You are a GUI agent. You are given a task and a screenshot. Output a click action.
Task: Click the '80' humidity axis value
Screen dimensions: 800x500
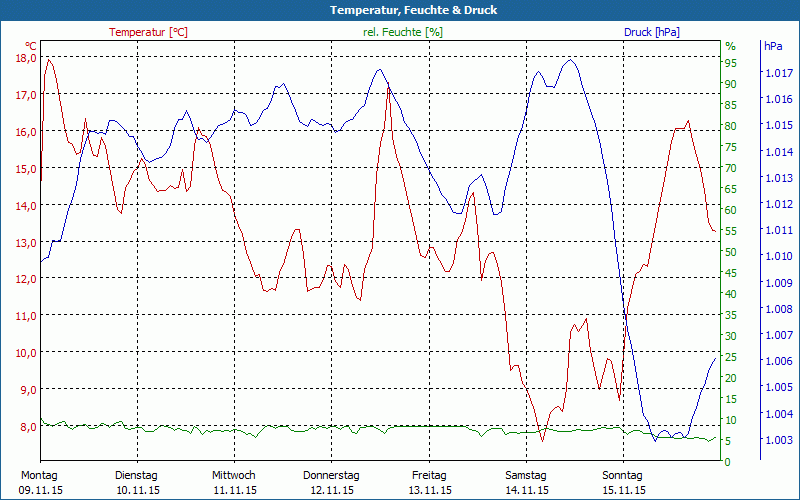(731, 126)
